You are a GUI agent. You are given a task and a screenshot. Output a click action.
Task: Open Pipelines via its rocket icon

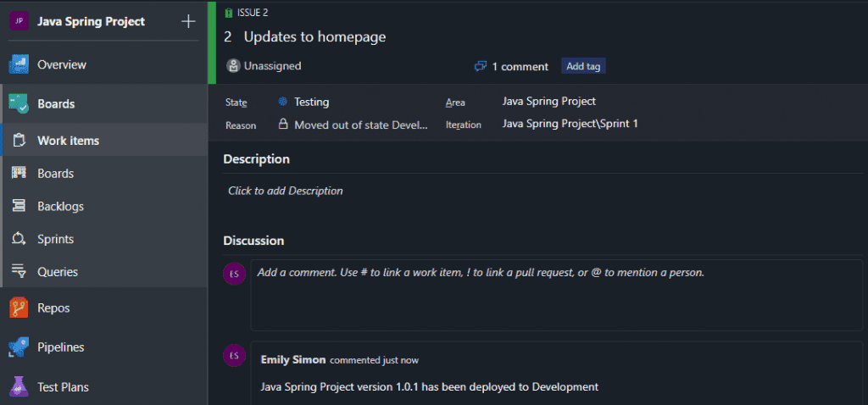(x=19, y=347)
